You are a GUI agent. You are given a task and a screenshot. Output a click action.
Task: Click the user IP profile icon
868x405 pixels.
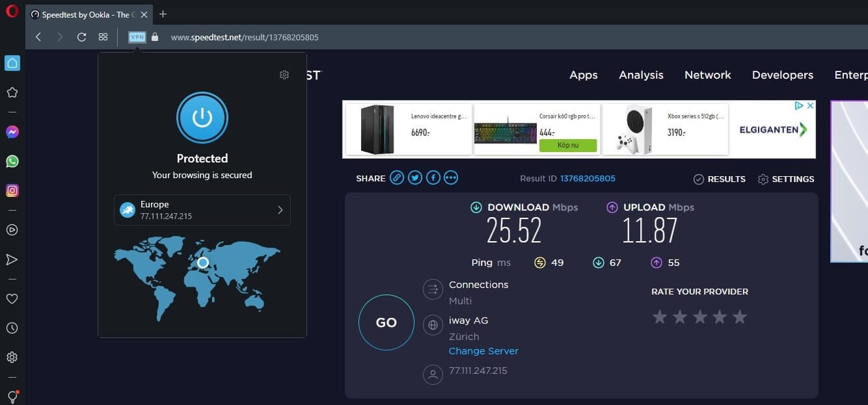tap(433, 374)
